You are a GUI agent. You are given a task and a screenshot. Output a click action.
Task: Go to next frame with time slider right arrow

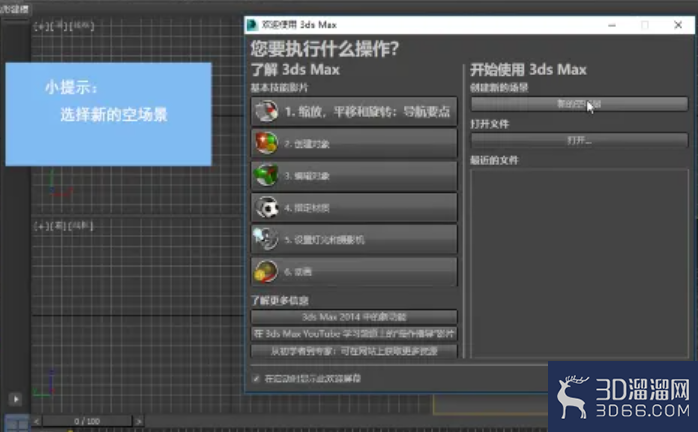(139, 421)
